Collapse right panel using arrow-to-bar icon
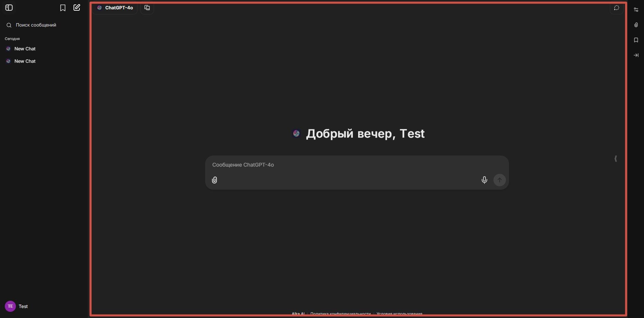The width and height of the screenshot is (644, 318). coord(636,55)
